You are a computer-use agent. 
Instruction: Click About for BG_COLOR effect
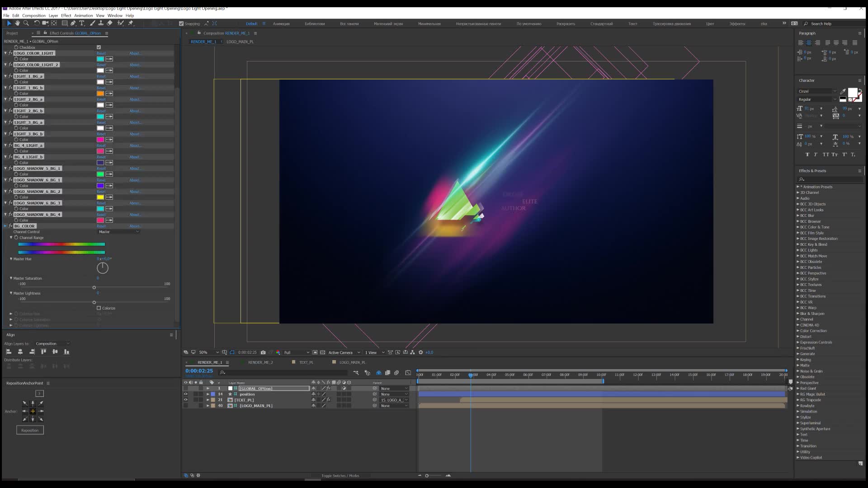(x=135, y=226)
